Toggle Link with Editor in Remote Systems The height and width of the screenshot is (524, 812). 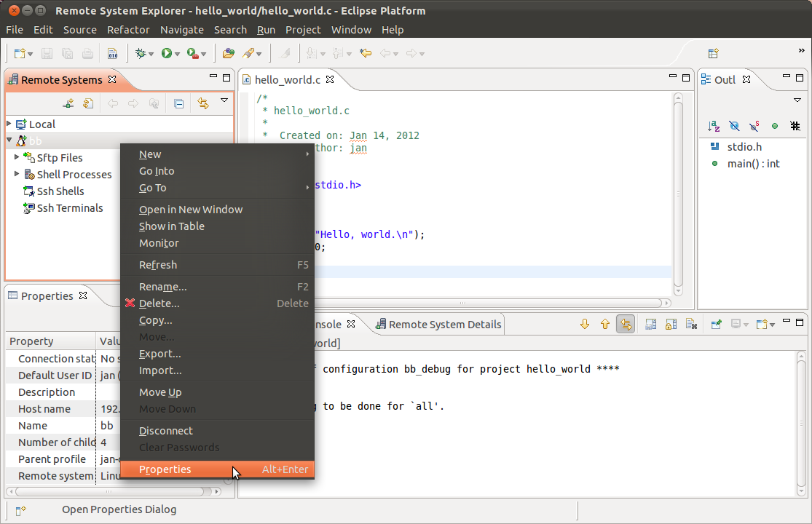coord(203,103)
